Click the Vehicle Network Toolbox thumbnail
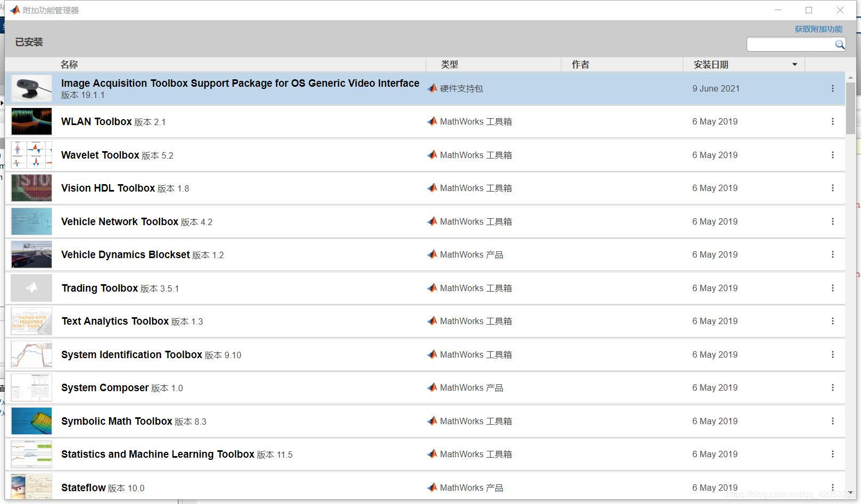This screenshot has height=504, width=861. click(x=31, y=221)
